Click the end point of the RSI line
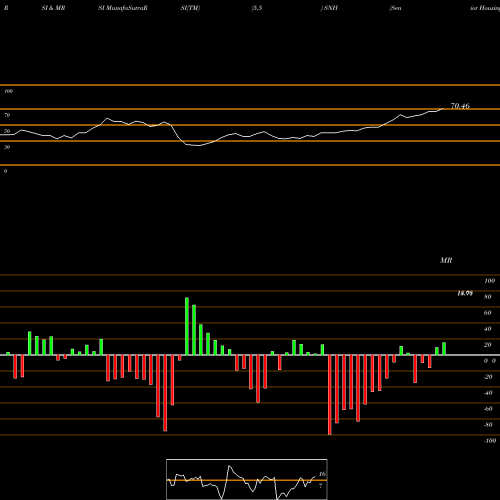 tap(443, 109)
